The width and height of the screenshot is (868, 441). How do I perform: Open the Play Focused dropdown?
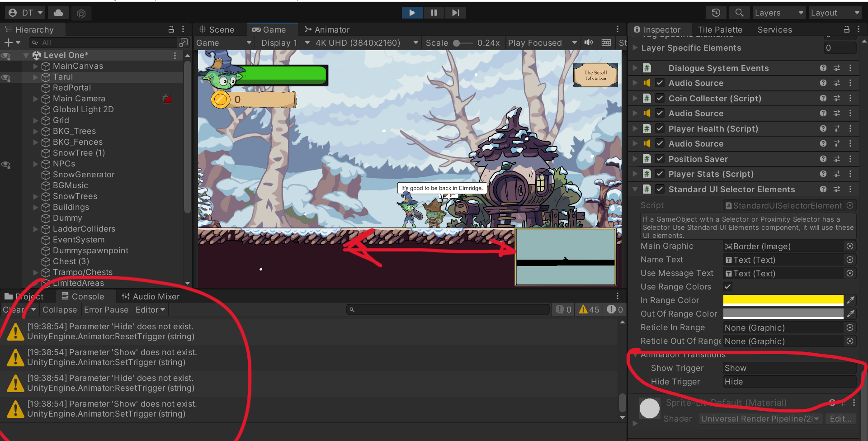coord(542,43)
